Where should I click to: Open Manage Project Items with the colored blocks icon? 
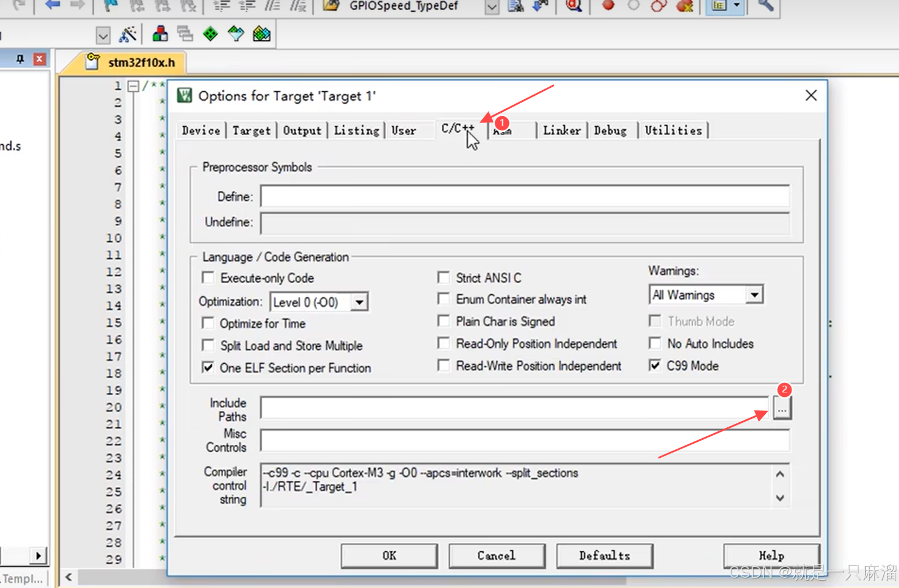(x=160, y=34)
